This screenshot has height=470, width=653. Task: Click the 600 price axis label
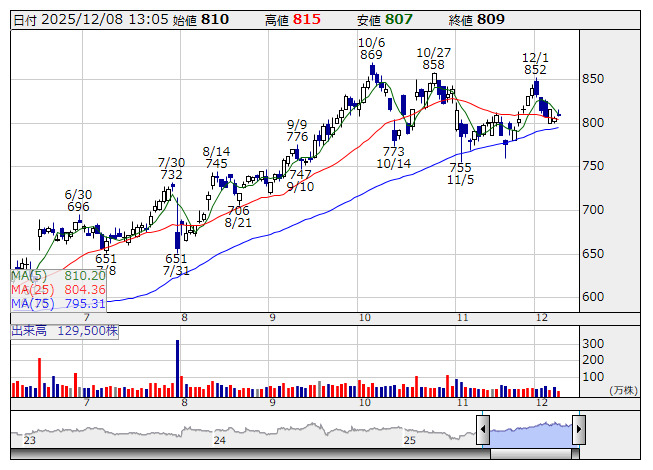(593, 296)
